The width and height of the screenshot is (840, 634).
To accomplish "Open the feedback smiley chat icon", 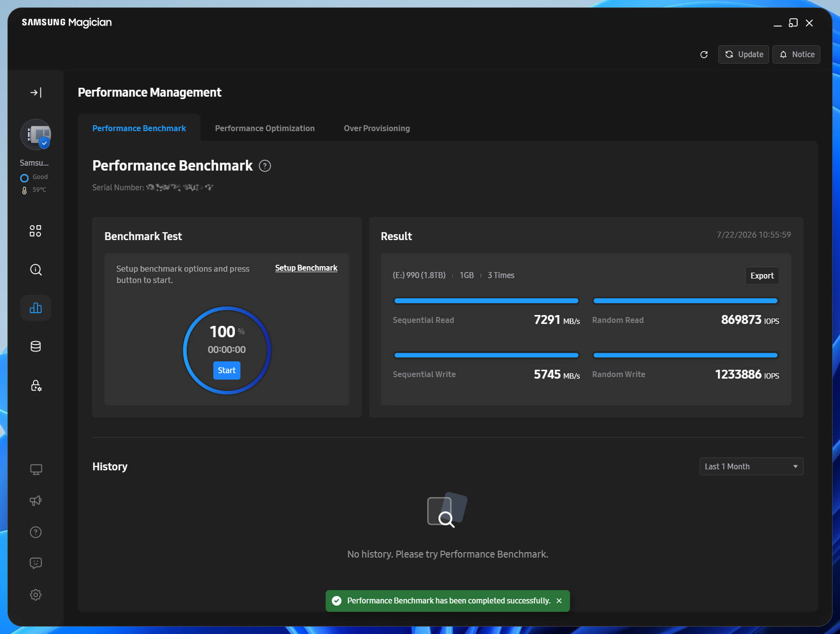I will pyautogui.click(x=35, y=563).
